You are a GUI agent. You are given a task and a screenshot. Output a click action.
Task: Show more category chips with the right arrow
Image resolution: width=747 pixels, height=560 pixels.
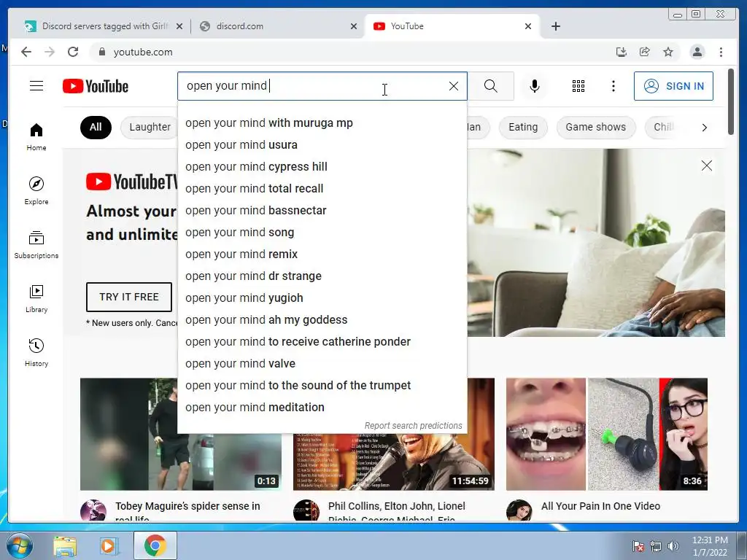point(704,128)
